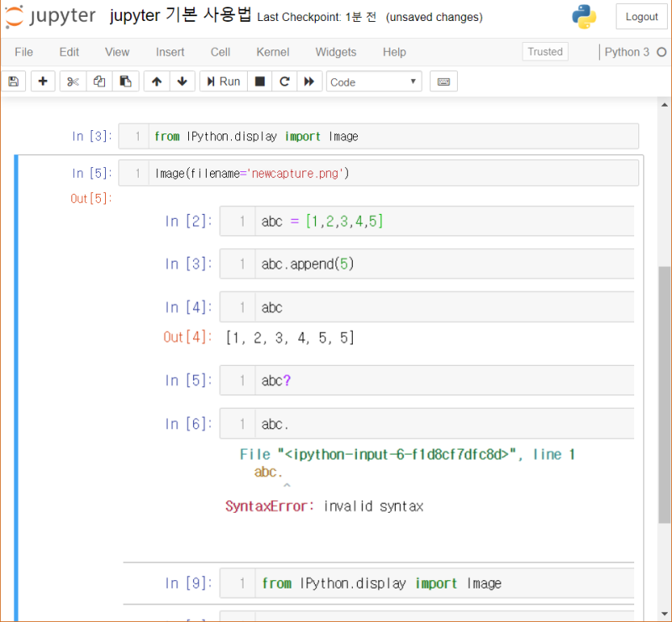Restart the kernel
672x622 pixels.
click(x=284, y=81)
